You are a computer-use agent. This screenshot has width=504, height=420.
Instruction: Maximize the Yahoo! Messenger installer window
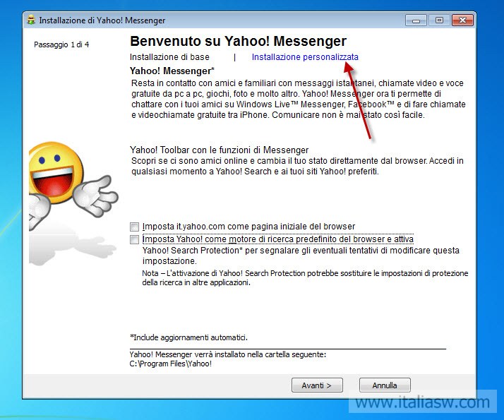[439, 20]
